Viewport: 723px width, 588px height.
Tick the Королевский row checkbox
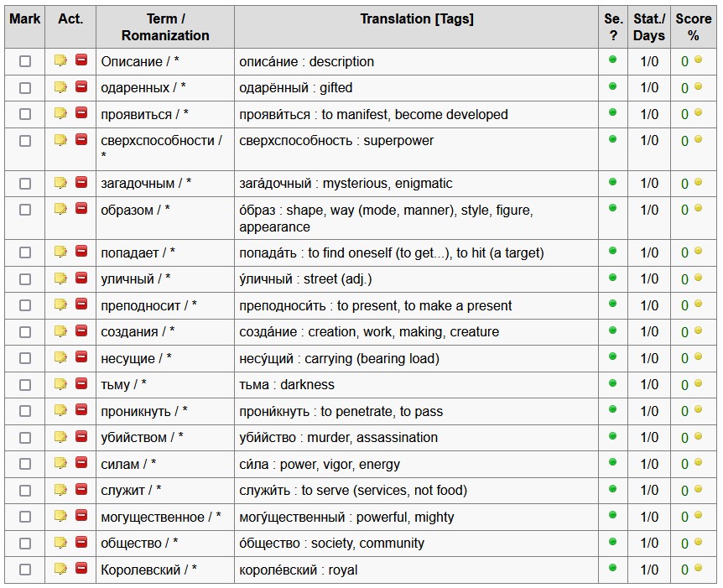click(25, 570)
